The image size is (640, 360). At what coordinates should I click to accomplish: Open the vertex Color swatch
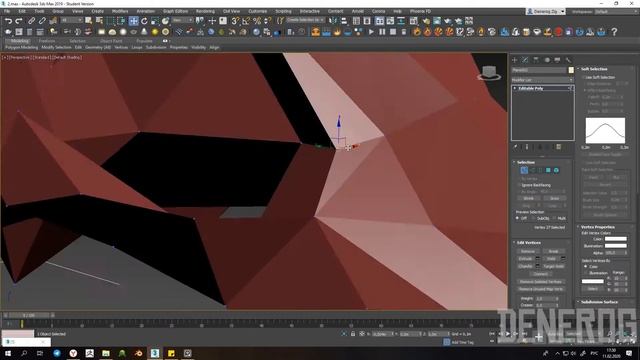tap(616, 239)
